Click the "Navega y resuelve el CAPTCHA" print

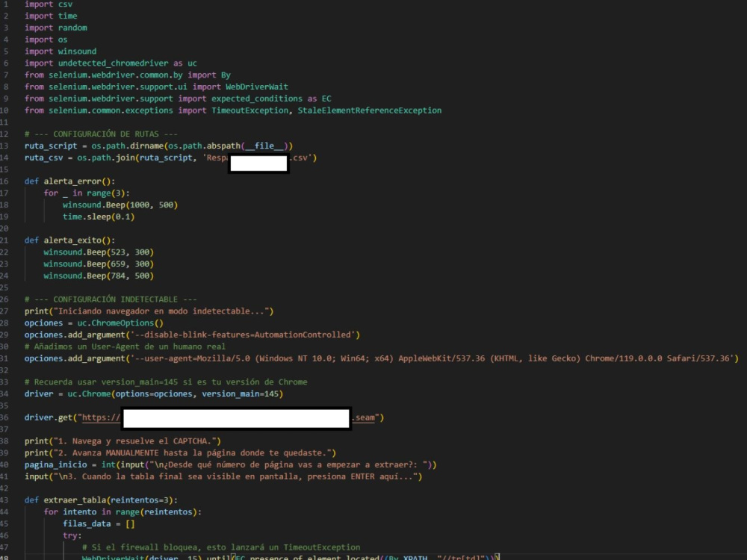pyautogui.click(x=123, y=441)
